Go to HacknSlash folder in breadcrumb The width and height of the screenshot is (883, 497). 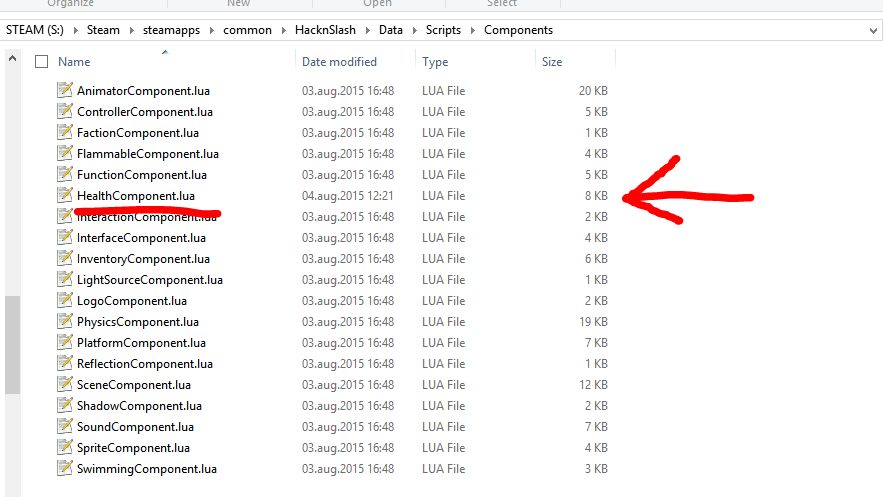tap(325, 30)
